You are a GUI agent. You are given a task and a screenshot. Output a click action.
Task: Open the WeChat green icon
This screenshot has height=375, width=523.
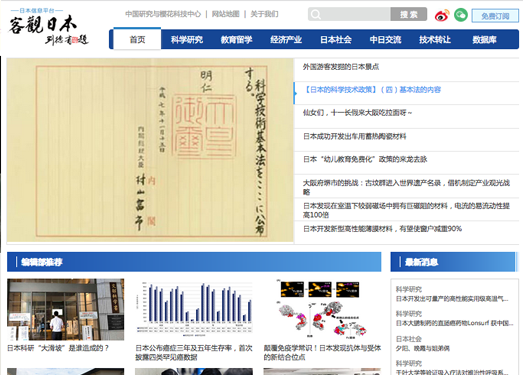click(461, 15)
